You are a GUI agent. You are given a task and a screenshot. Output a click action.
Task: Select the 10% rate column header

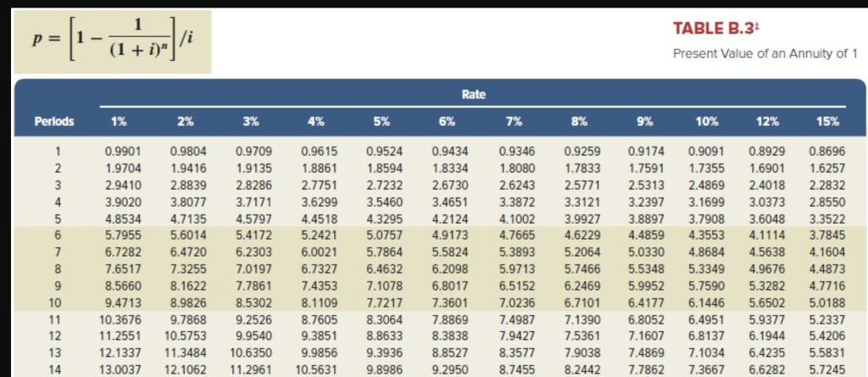(707, 121)
